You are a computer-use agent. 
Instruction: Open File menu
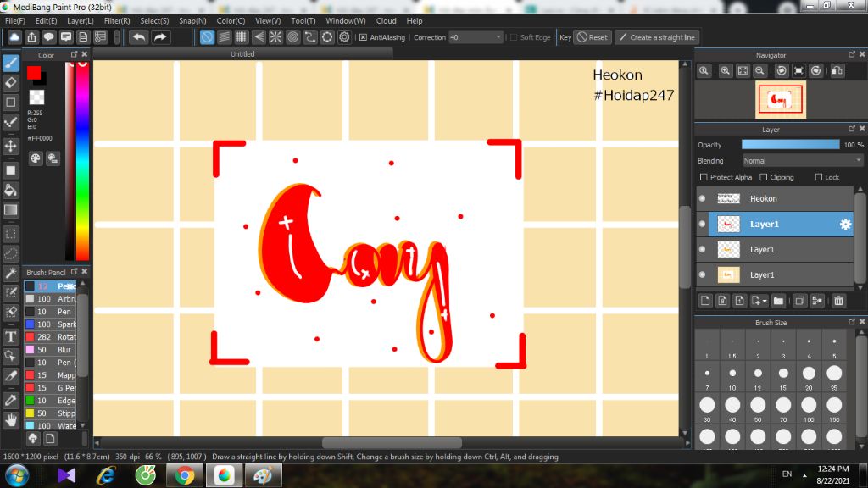(x=15, y=21)
